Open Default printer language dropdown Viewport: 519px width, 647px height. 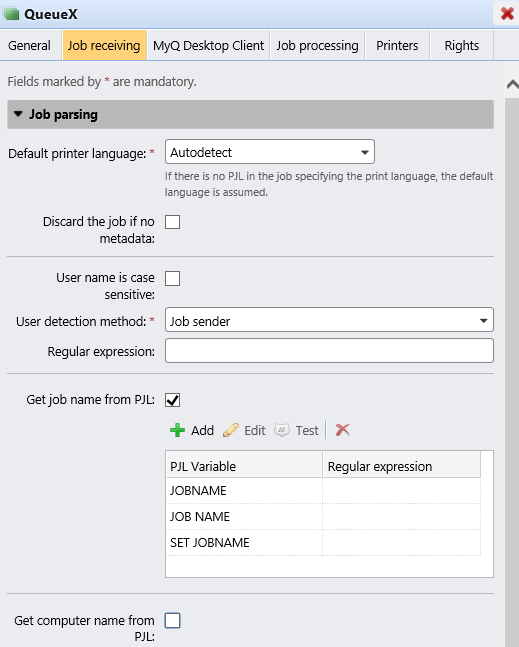(x=270, y=152)
